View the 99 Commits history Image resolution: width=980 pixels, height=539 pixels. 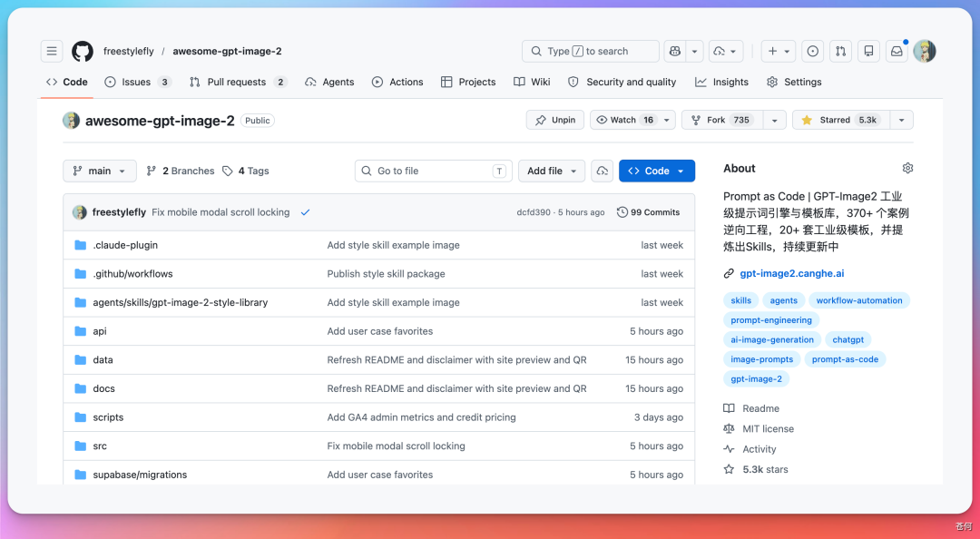click(x=648, y=212)
